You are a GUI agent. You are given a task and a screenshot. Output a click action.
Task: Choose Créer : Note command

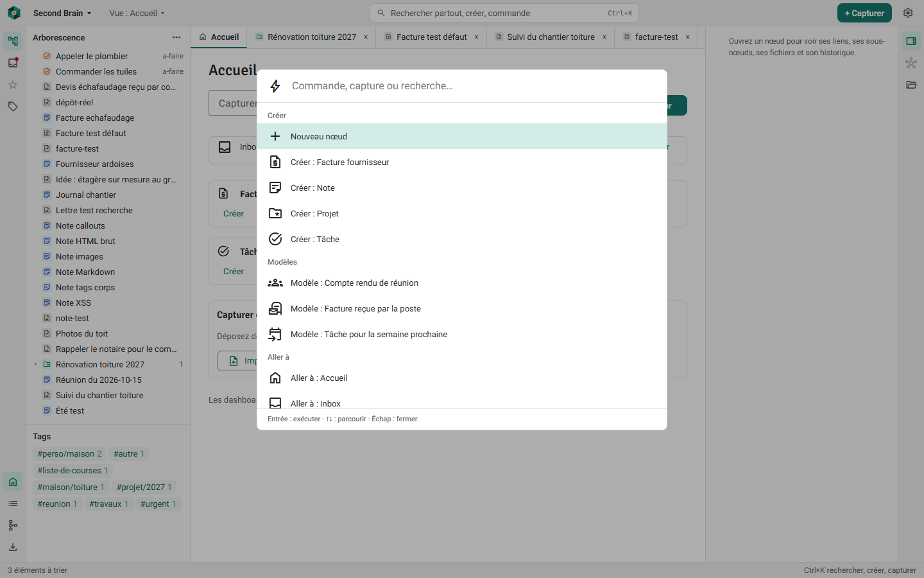(x=462, y=188)
